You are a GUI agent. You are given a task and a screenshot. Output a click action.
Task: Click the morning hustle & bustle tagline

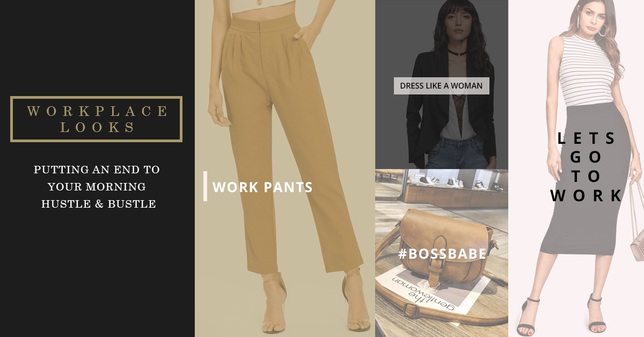click(x=97, y=187)
